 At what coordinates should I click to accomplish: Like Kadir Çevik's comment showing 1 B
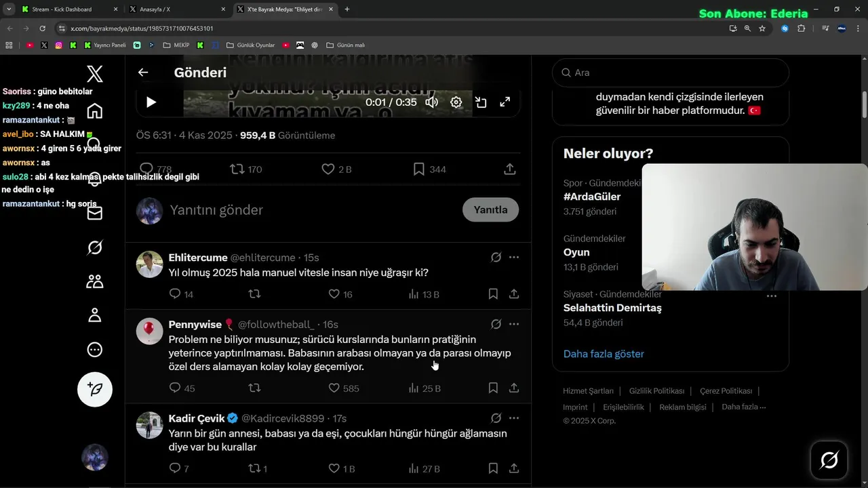(x=341, y=468)
